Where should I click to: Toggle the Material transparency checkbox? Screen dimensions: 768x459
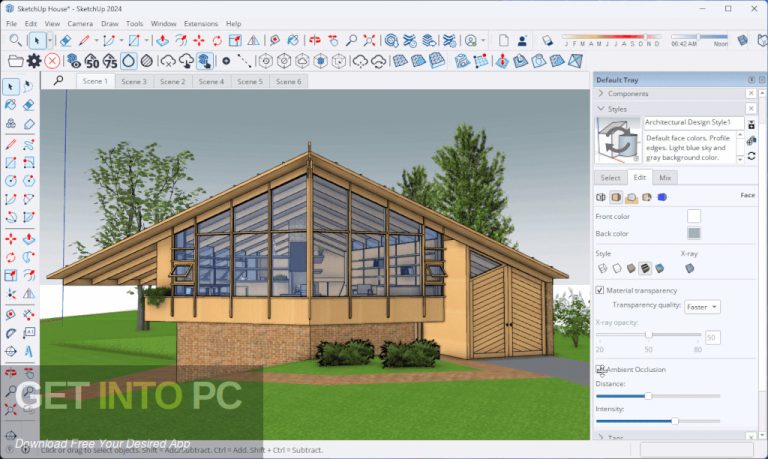tap(600, 290)
